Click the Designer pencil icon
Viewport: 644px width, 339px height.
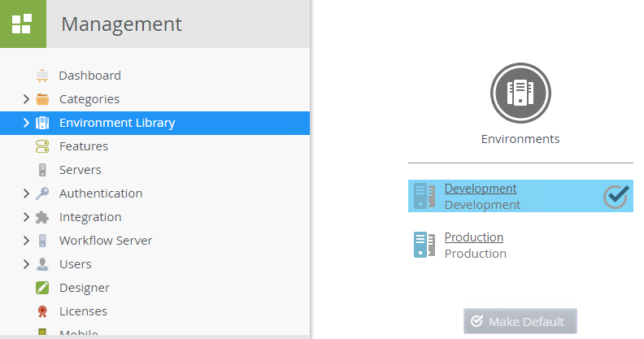pyautogui.click(x=42, y=288)
